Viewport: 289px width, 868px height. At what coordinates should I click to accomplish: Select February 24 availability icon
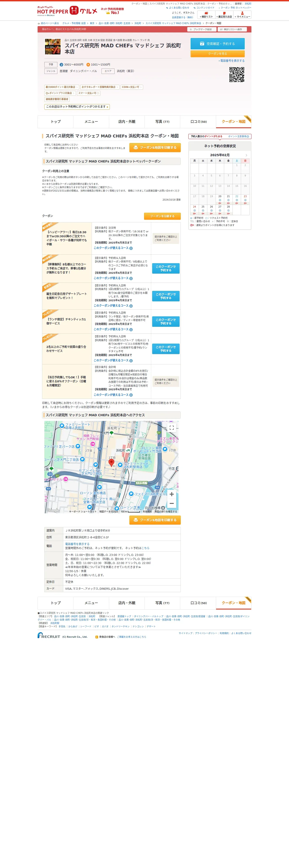(194, 210)
